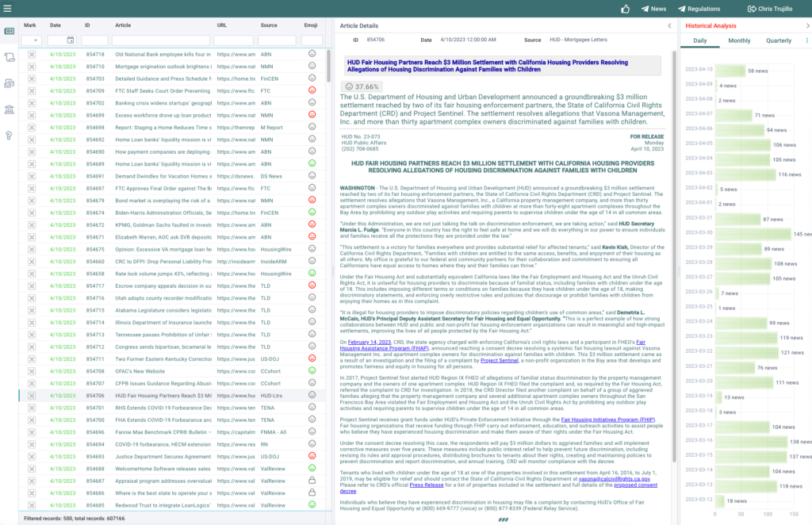The width and height of the screenshot is (812, 525).
Task: Open the news sidebar view icon
Action: coord(10,31)
